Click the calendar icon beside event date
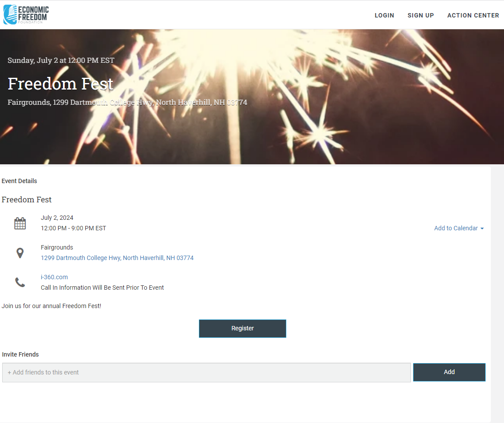Viewport: 504px width, 423px height. (20, 223)
